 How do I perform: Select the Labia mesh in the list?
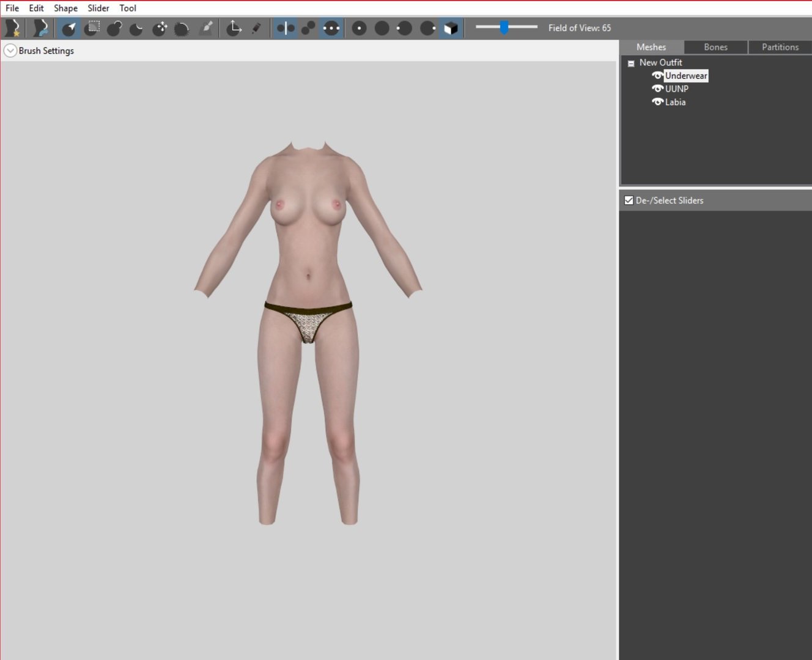coord(675,102)
